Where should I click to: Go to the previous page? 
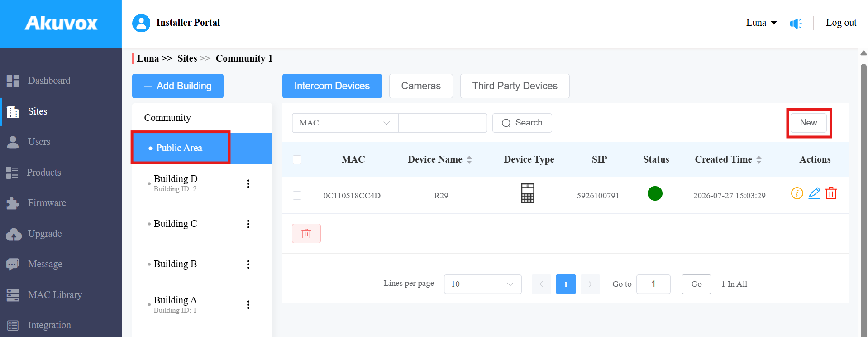[541, 284]
